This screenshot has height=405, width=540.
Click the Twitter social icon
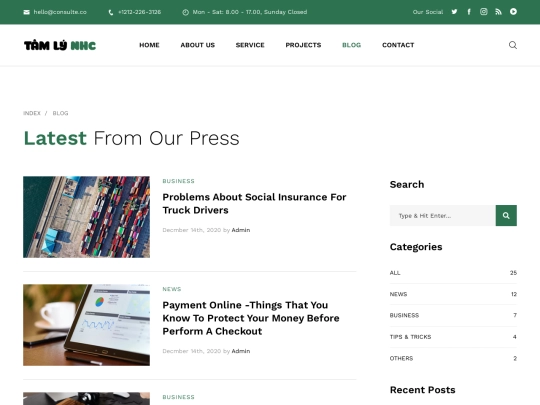tap(454, 12)
